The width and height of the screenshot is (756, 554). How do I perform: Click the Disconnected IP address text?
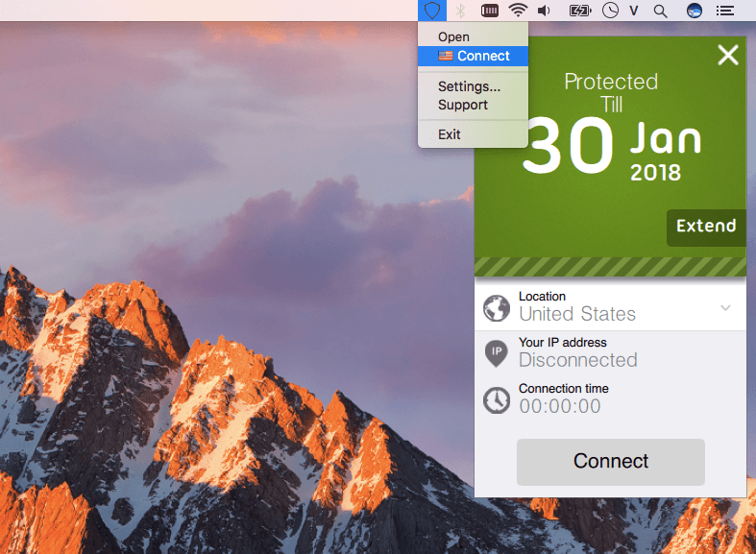tap(578, 360)
